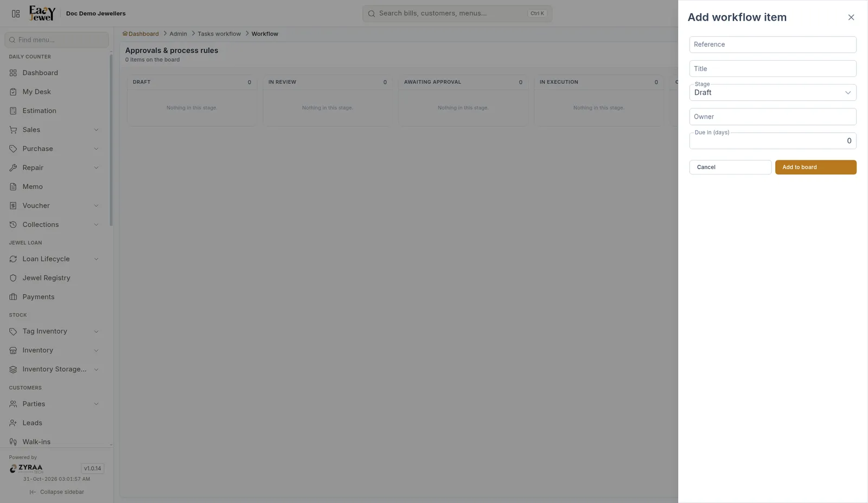868x503 pixels.
Task: Click the Memo document icon
Action: pos(13,186)
